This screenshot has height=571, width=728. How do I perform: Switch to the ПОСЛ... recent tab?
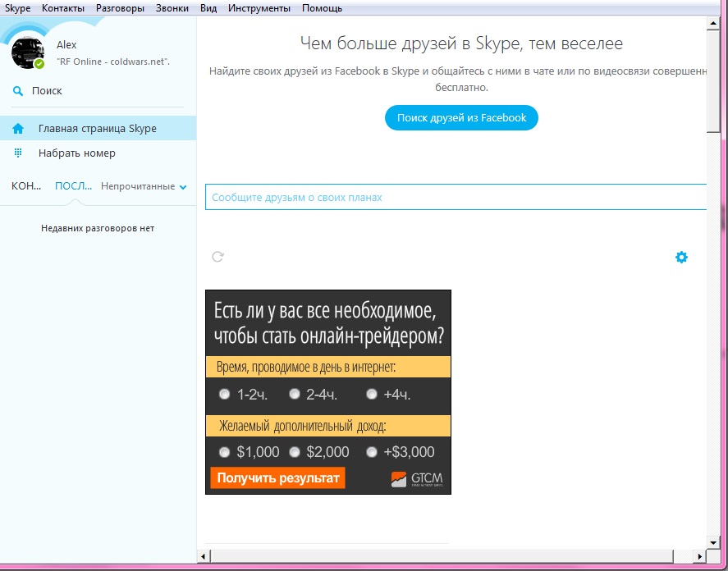click(73, 186)
